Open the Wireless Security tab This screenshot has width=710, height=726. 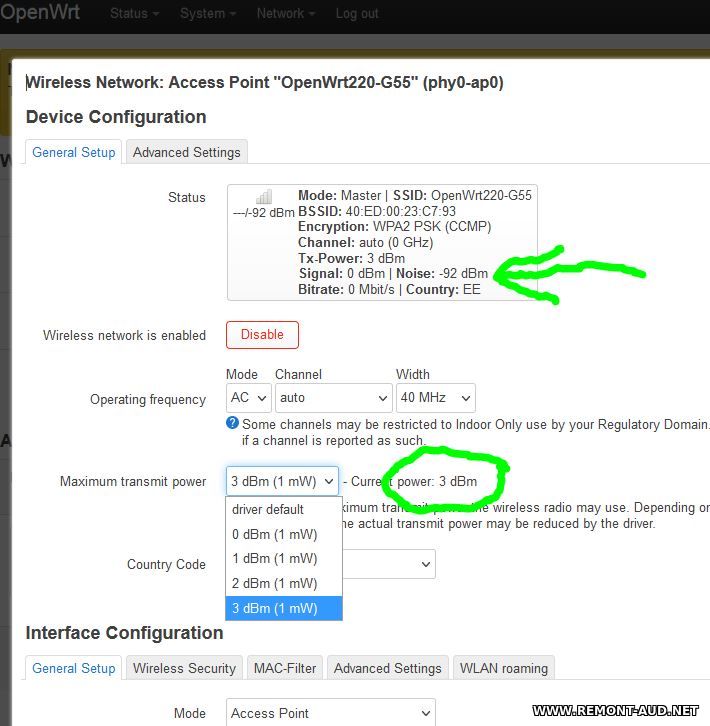coord(184,668)
